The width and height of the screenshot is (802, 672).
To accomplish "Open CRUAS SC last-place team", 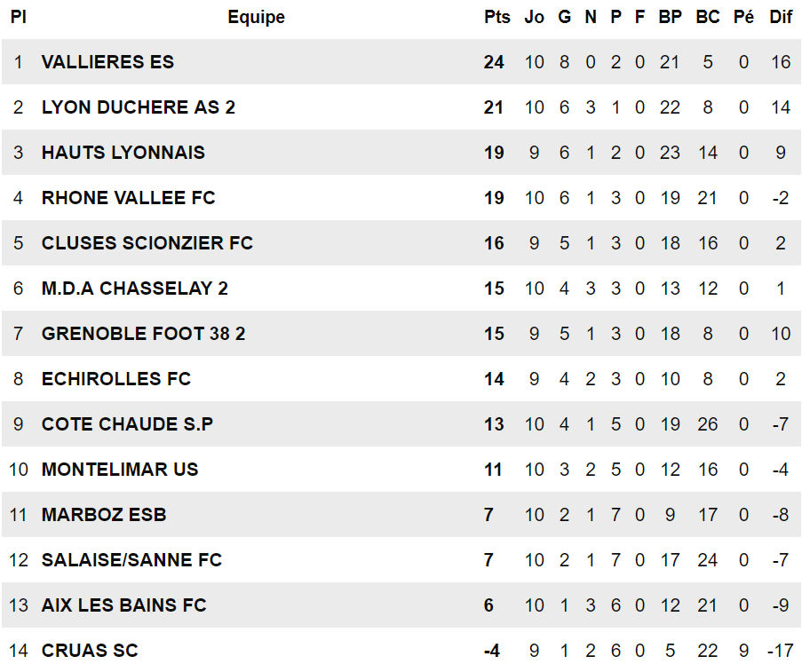I will click(x=90, y=651).
